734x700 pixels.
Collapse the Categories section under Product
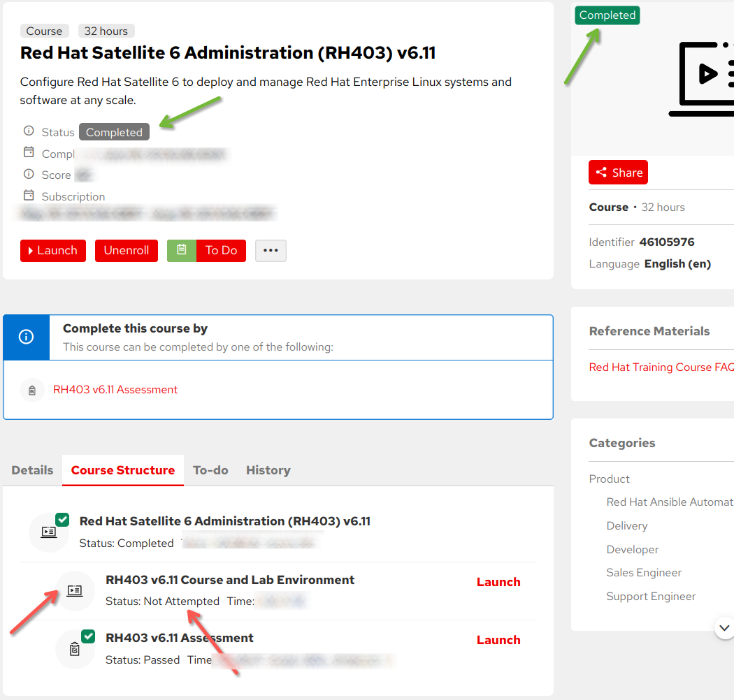click(x=609, y=479)
